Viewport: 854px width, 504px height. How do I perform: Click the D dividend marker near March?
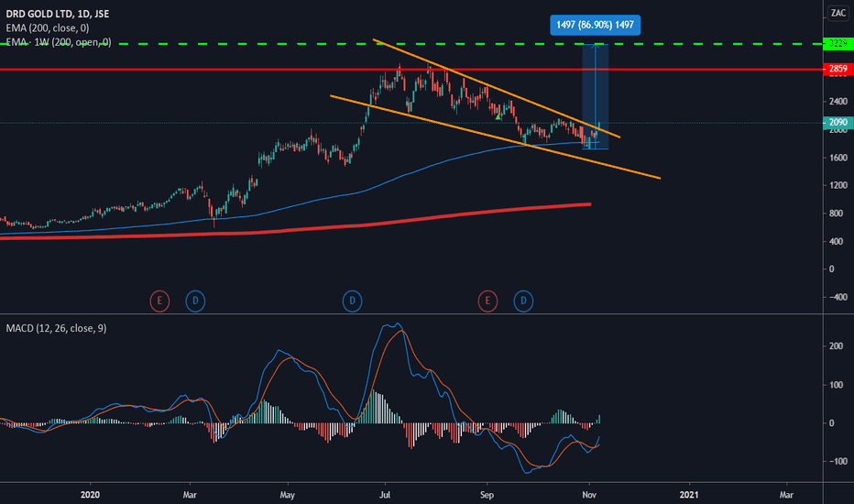click(x=195, y=301)
